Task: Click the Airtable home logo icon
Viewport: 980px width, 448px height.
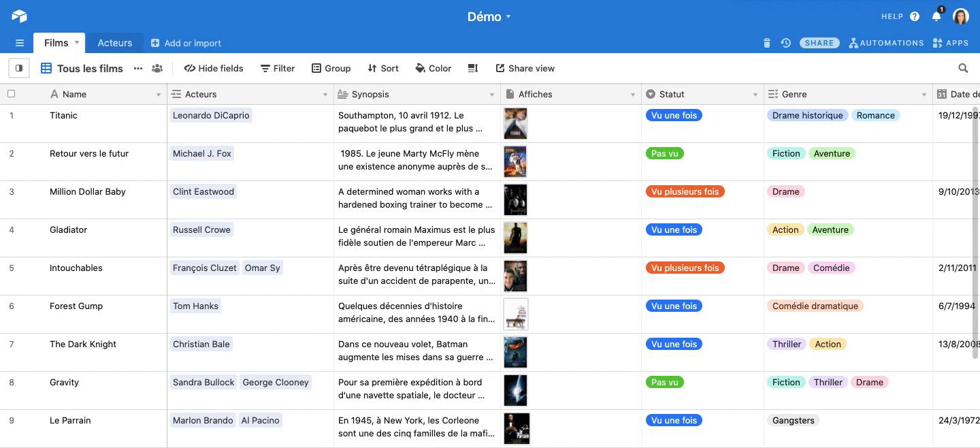Action: 19,16
